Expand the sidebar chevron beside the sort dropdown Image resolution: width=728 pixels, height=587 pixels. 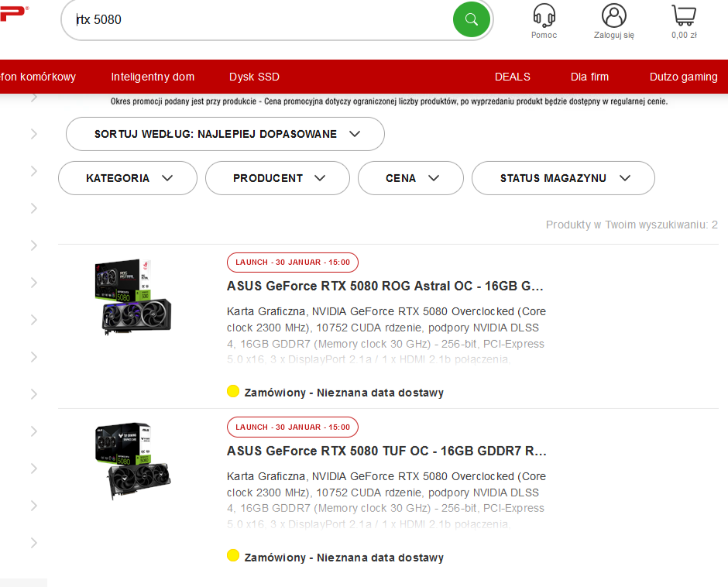tap(34, 134)
